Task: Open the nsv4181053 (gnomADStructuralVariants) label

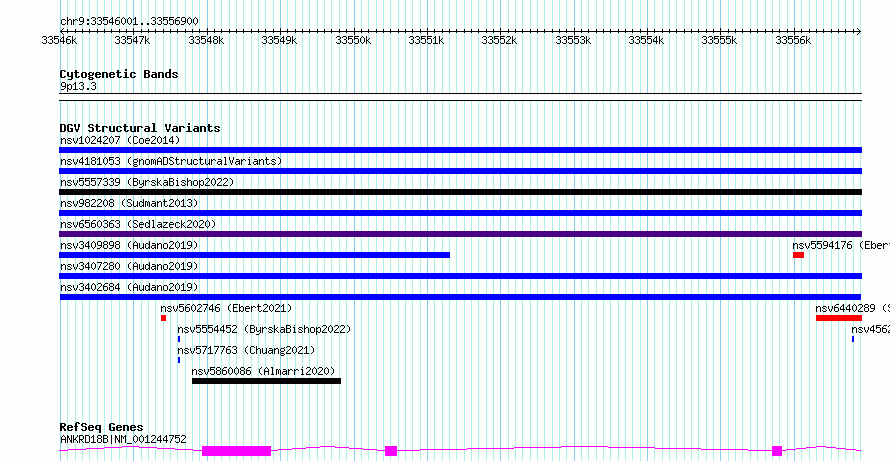Action: pyautogui.click(x=171, y=161)
